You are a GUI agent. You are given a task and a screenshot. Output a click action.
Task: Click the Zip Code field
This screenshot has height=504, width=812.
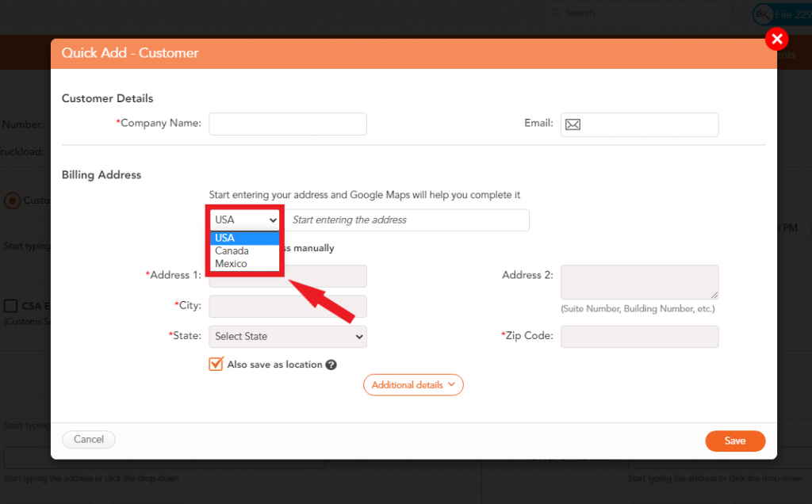639,336
